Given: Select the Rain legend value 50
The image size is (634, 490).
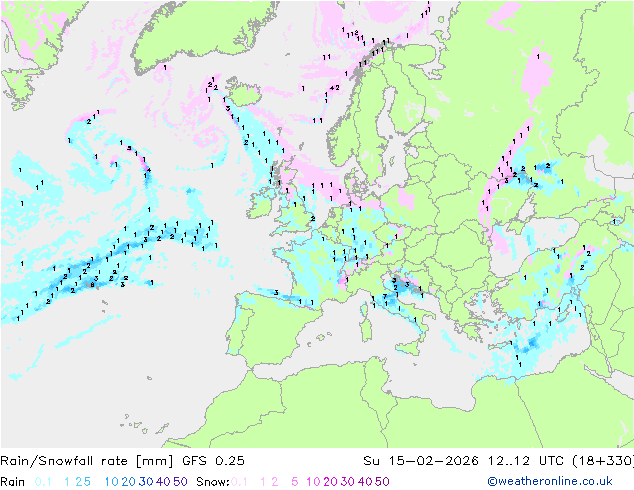Looking at the screenshot, I should pyautogui.click(x=180, y=482).
